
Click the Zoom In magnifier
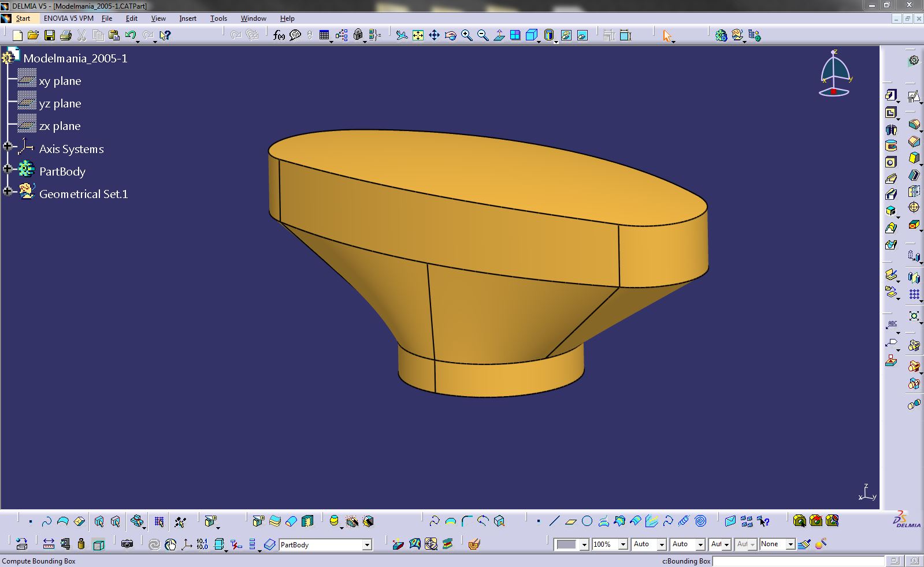coord(466,35)
